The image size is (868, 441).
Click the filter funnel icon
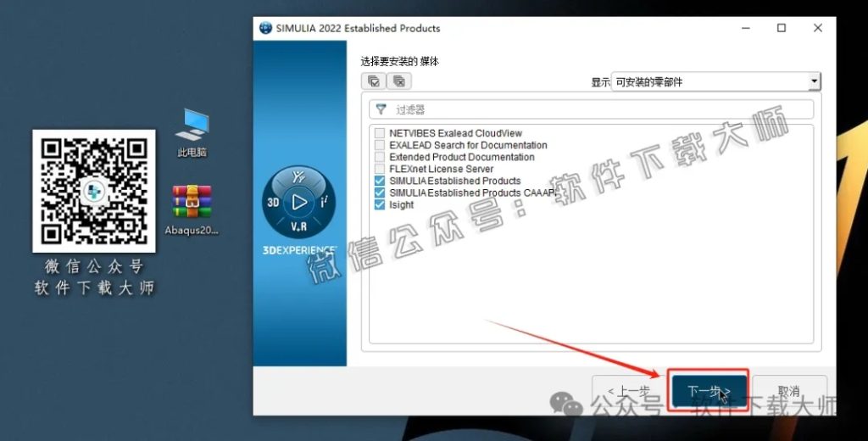click(381, 109)
